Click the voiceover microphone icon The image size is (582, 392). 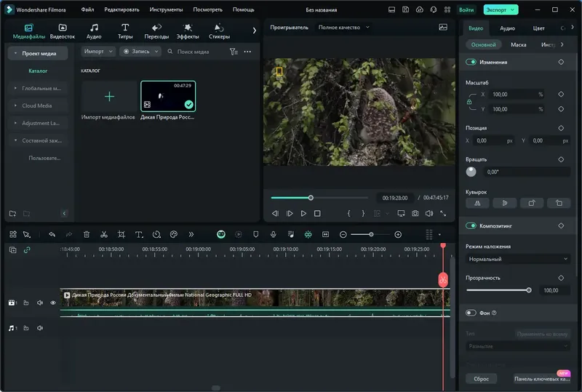click(274, 235)
